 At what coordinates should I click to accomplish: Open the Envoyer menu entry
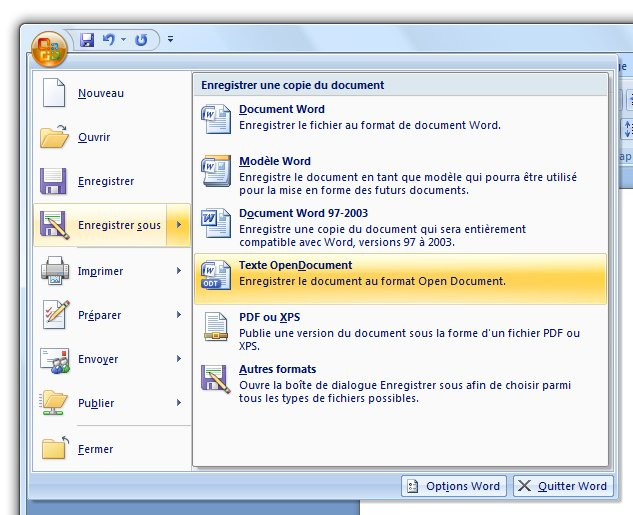click(x=98, y=359)
